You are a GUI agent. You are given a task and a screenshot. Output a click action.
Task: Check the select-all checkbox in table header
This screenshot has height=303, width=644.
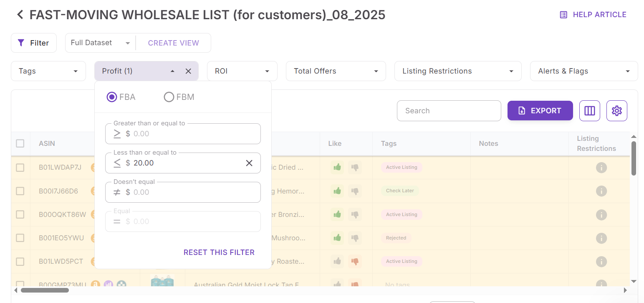tap(20, 143)
